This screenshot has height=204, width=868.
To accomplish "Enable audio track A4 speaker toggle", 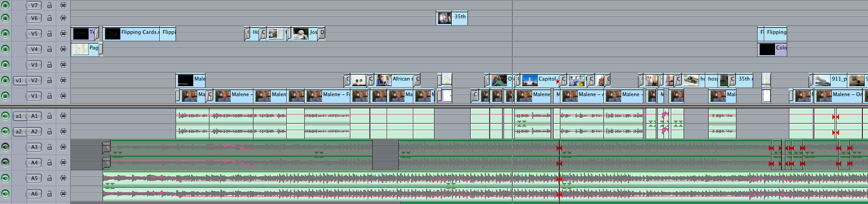I will pos(6,163).
